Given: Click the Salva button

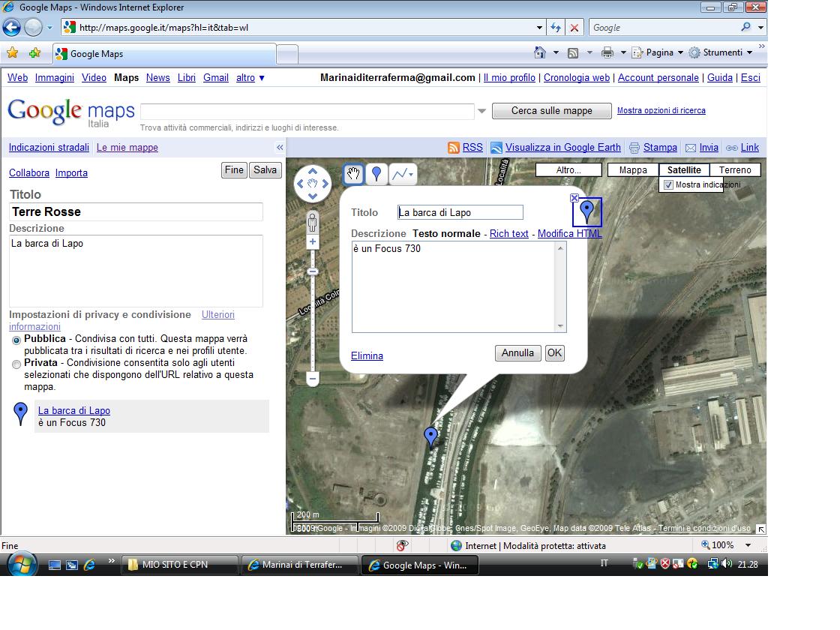Looking at the screenshot, I should click(x=265, y=169).
